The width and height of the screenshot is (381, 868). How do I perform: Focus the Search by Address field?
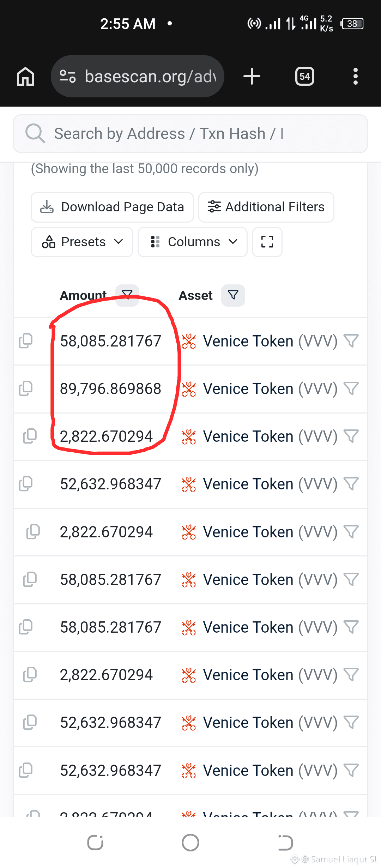[190, 134]
